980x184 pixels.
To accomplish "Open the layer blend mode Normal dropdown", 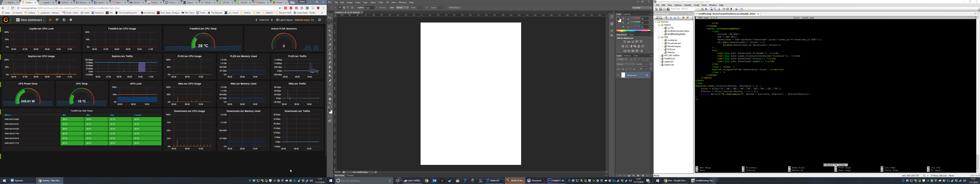I will 626,64.
